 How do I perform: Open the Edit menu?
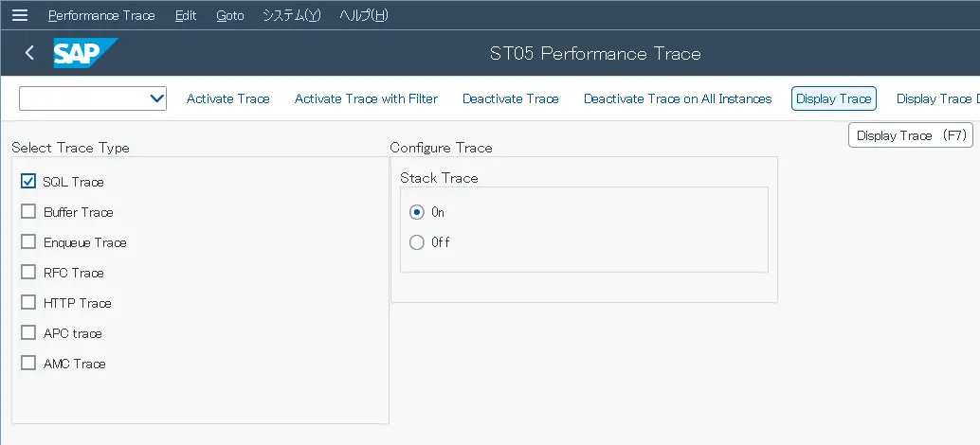click(x=186, y=15)
